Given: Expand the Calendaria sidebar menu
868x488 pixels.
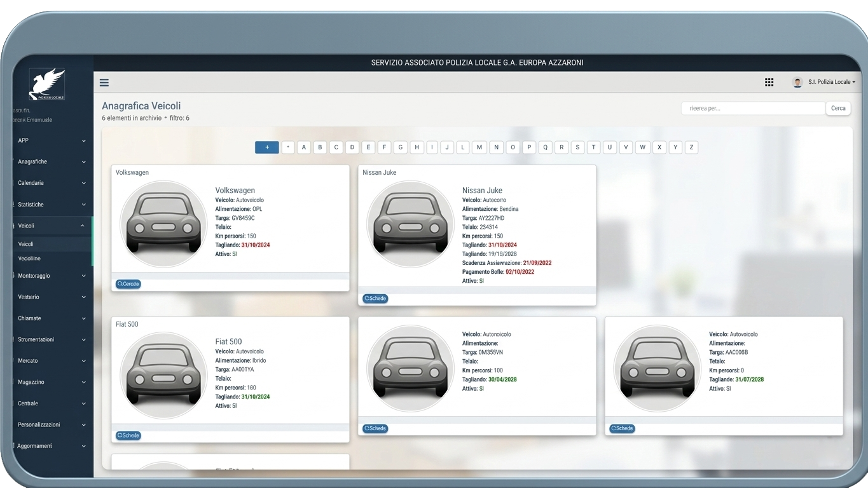Looking at the screenshot, I should [x=52, y=183].
